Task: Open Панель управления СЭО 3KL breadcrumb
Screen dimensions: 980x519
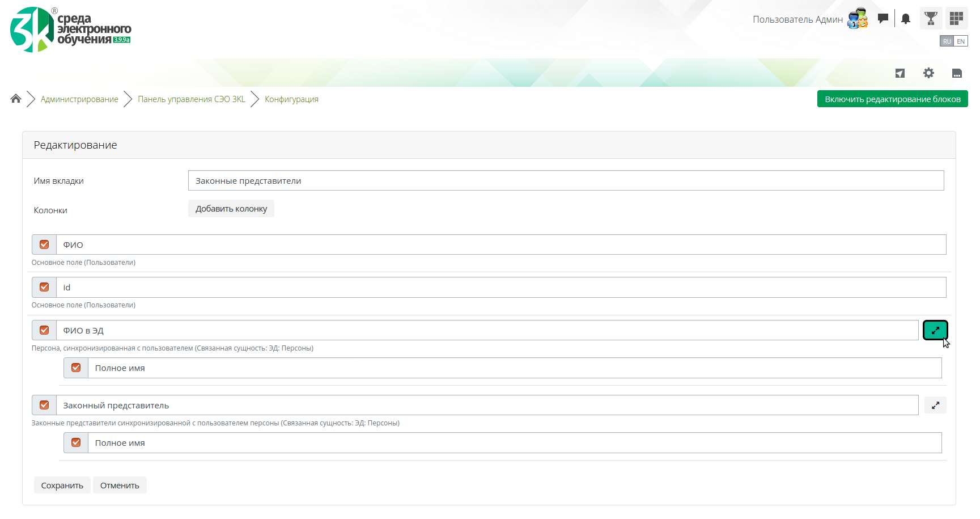Action: pyautogui.click(x=192, y=99)
